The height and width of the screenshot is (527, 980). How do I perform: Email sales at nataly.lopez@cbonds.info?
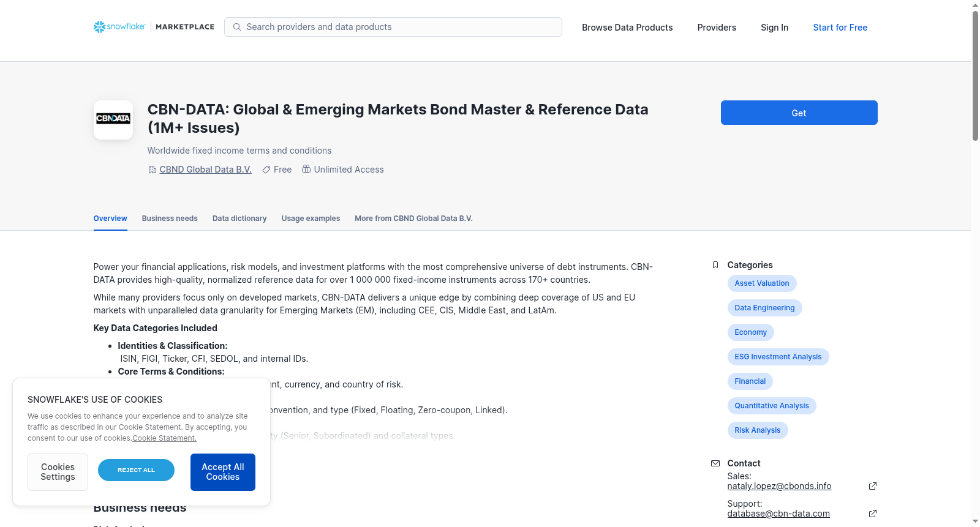coord(779,486)
